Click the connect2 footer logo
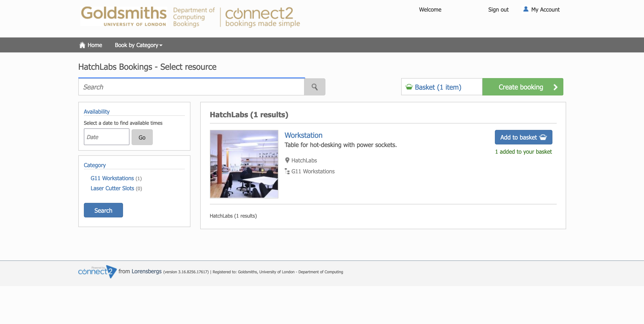This screenshot has width=644, height=324. (97, 272)
